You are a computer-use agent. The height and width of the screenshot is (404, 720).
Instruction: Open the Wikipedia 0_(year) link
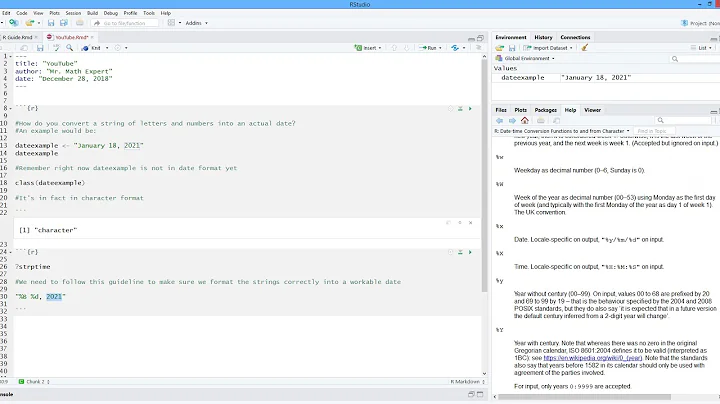tap(592, 358)
